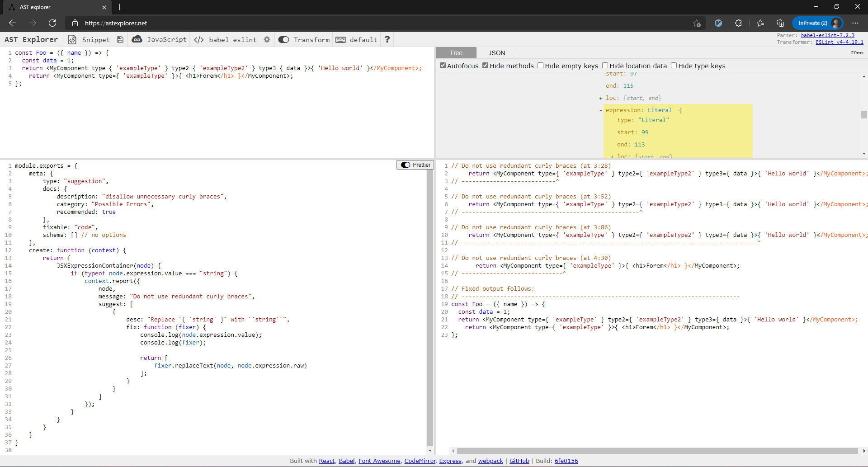
Task: Open the Snippet panel icon
Action: 72,40
